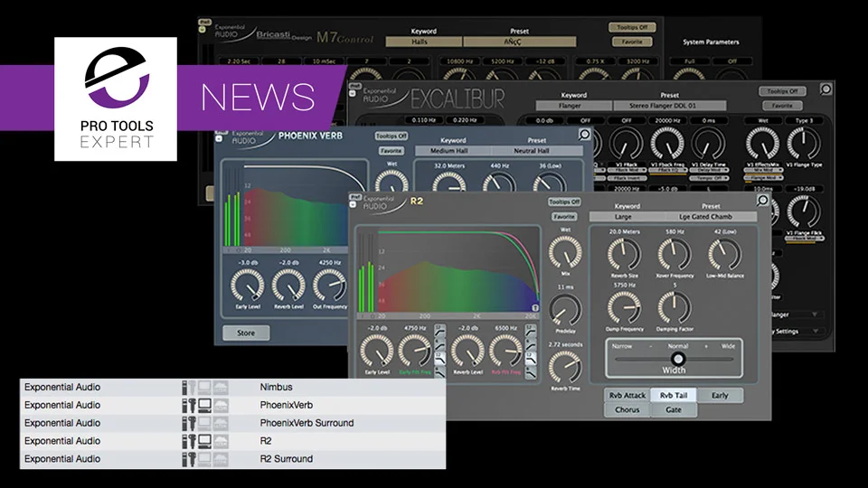Image resolution: width=868 pixels, height=488 pixels.
Task: Select the bottom 6 dB slope icon beside Rvb Filt Freq
Action: click(531, 373)
